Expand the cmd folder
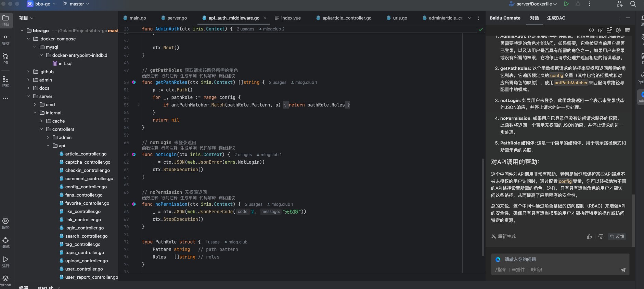 pos(35,104)
